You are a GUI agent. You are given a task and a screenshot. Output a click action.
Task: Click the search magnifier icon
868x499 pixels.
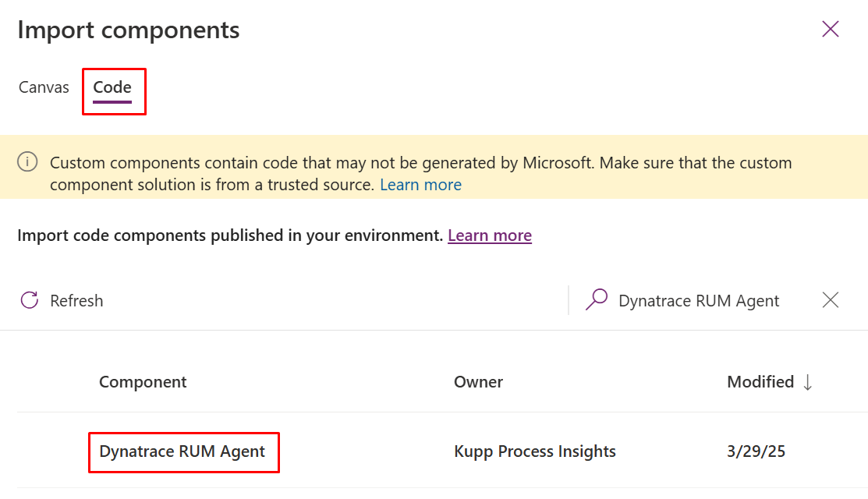pos(597,300)
